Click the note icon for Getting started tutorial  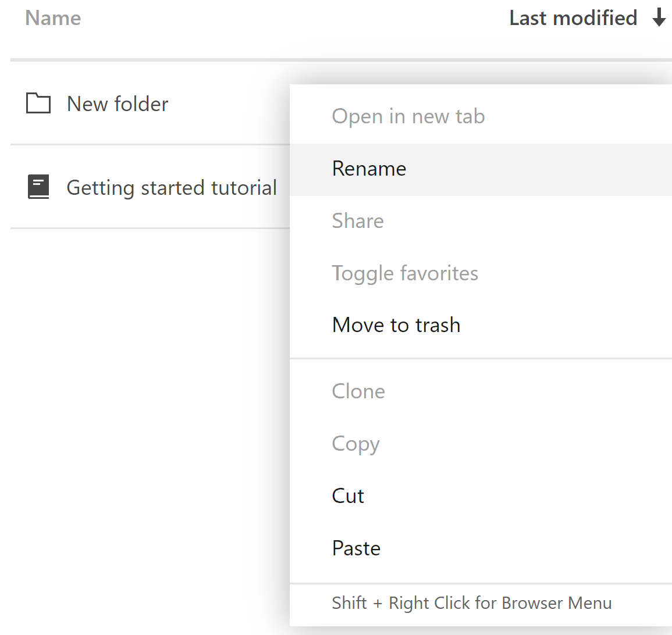[x=38, y=187]
